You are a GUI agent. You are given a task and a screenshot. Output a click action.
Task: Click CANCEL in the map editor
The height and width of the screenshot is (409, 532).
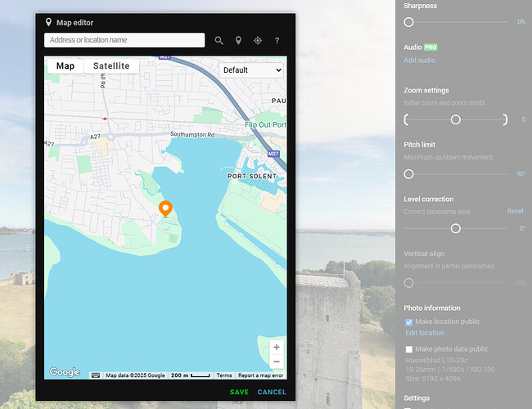tap(272, 392)
